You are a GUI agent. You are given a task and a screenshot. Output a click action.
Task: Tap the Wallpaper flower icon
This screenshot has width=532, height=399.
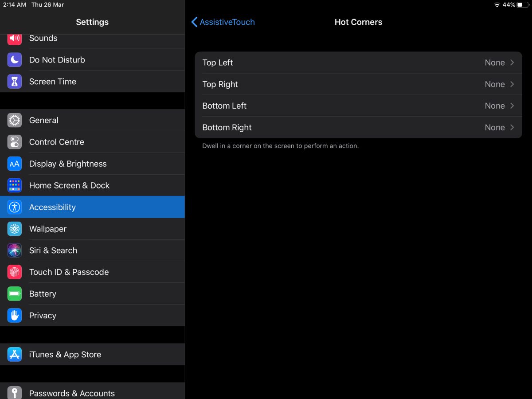point(15,229)
